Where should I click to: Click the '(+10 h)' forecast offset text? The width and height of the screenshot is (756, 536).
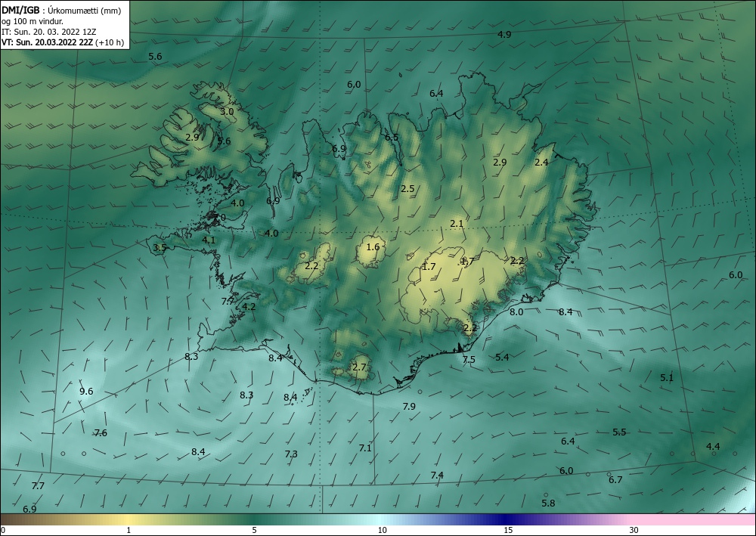click(x=110, y=42)
